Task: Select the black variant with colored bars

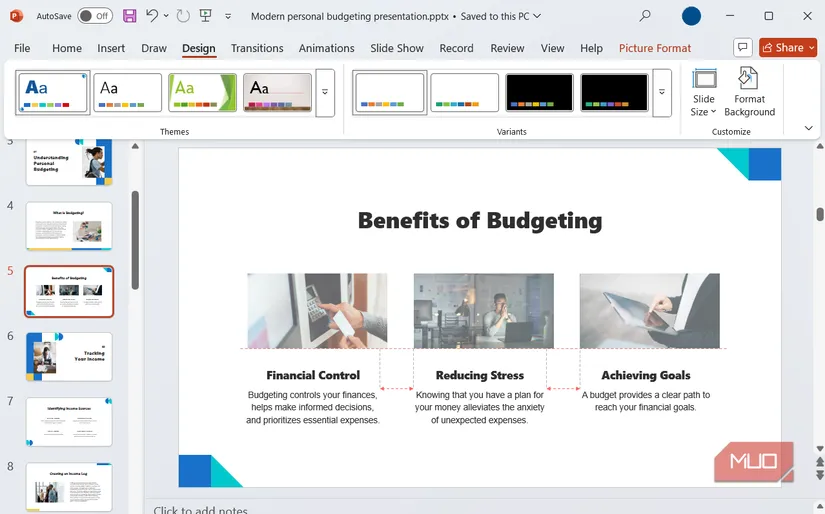Action: click(x=540, y=92)
